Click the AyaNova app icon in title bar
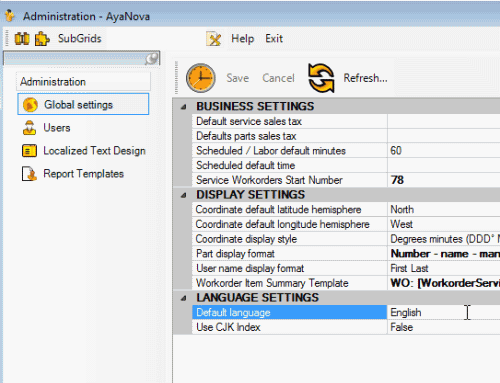500x383 pixels. pos(10,16)
